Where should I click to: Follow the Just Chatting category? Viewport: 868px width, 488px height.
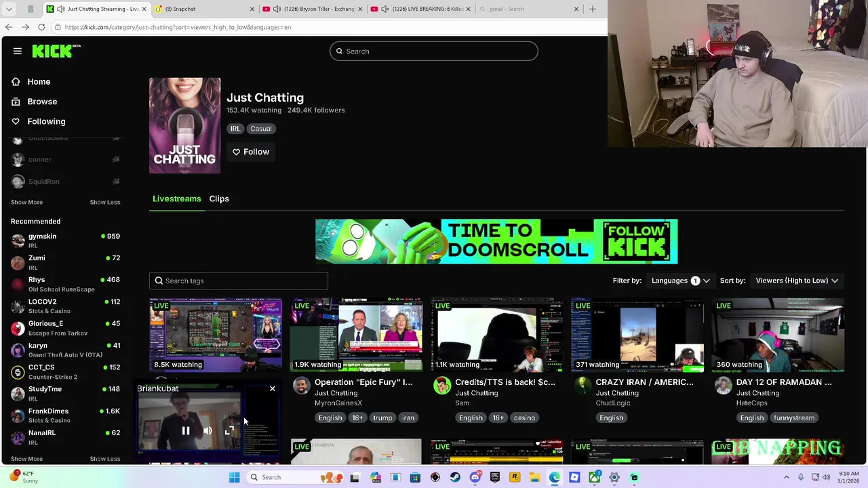tap(251, 152)
